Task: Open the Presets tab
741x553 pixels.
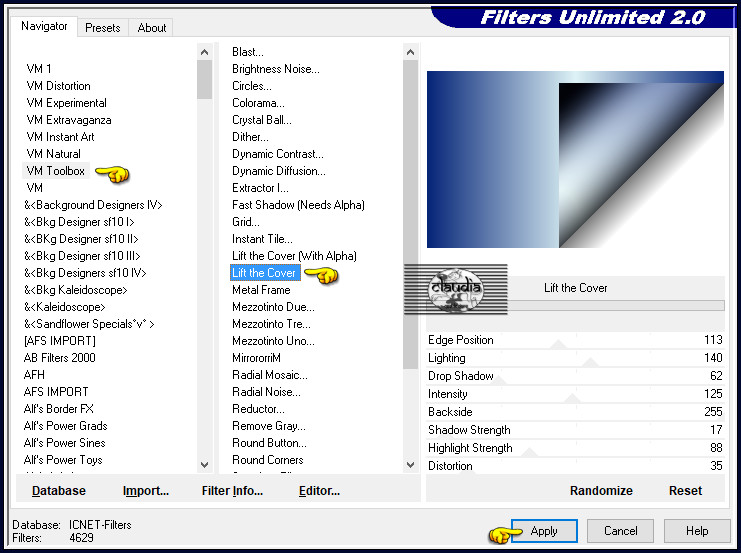Action: click(x=103, y=28)
